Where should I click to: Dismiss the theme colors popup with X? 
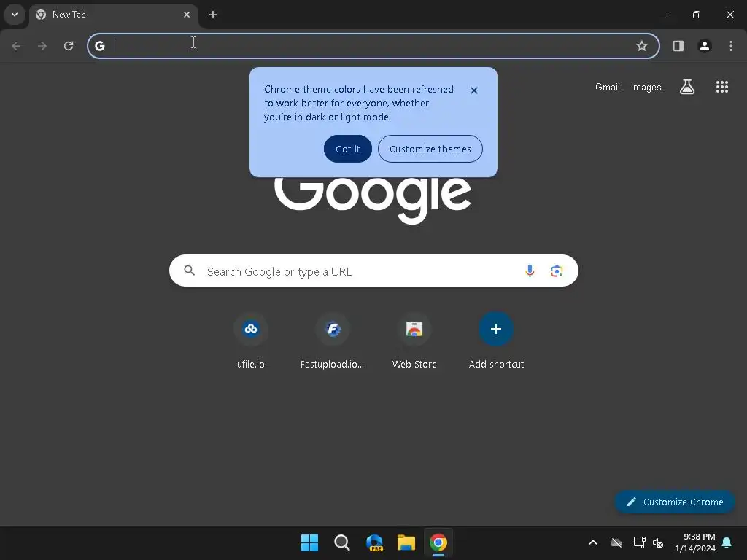point(474,90)
